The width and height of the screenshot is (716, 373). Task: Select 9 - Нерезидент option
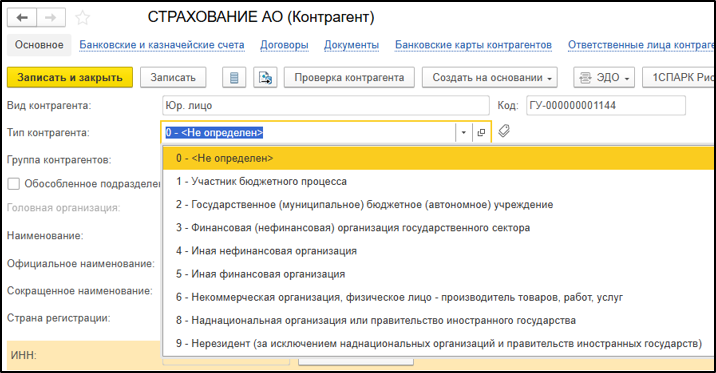tap(438, 343)
